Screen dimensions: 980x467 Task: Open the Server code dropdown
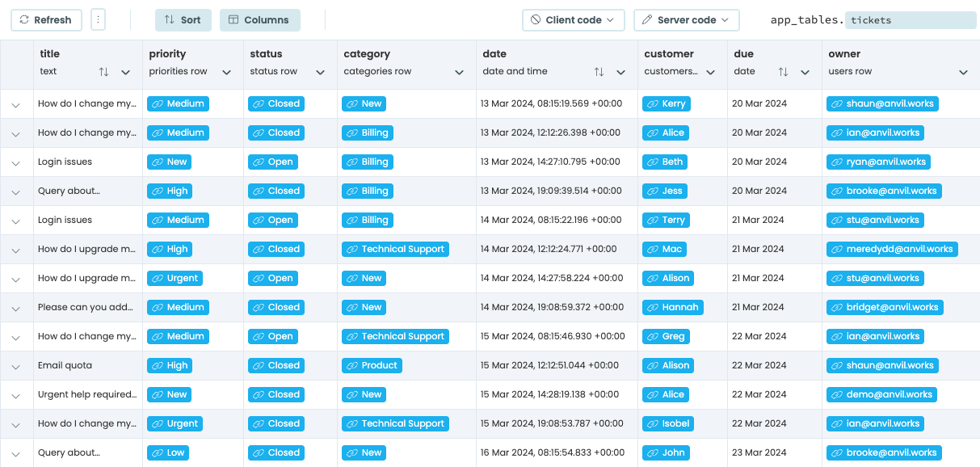click(x=724, y=19)
